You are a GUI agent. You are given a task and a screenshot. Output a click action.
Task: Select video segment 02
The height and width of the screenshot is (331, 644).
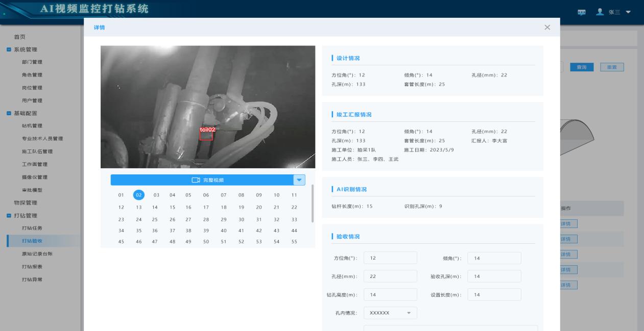138,195
